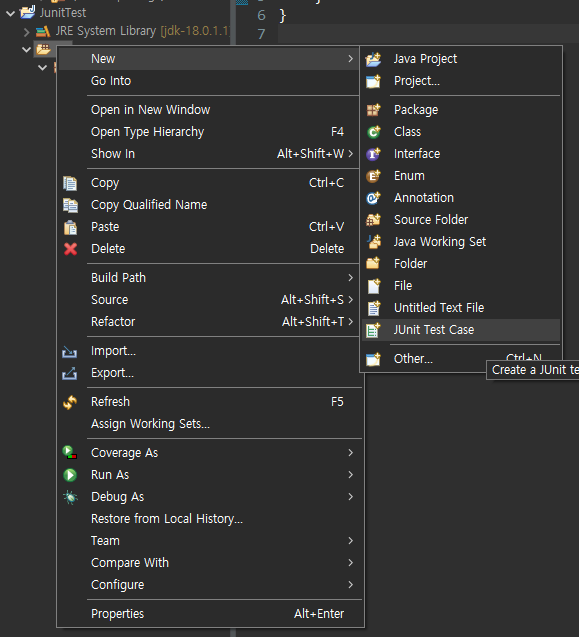579x637 pixels.
Task: Collapse the open source folder node
Action: point(26,50)
